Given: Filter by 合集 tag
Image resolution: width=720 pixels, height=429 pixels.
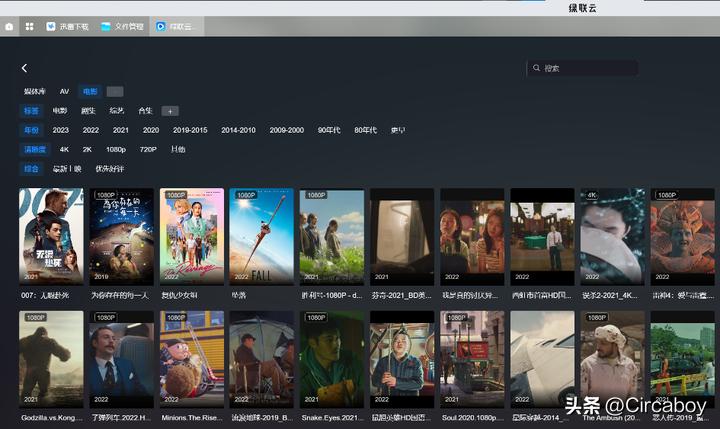Looking at the screenshot, I should pyautogui.click(x=145, y=111).
